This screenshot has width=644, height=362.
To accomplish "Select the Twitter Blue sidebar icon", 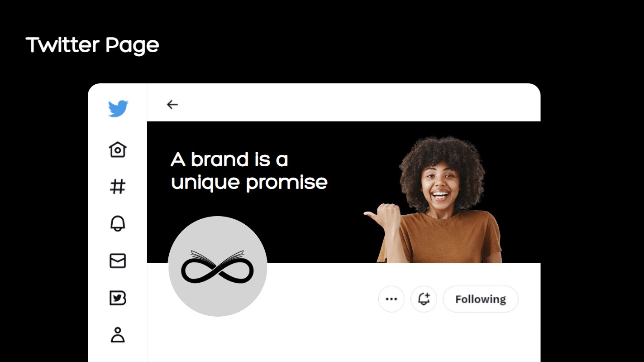I will pyautogui.click(x=118, y=298).
